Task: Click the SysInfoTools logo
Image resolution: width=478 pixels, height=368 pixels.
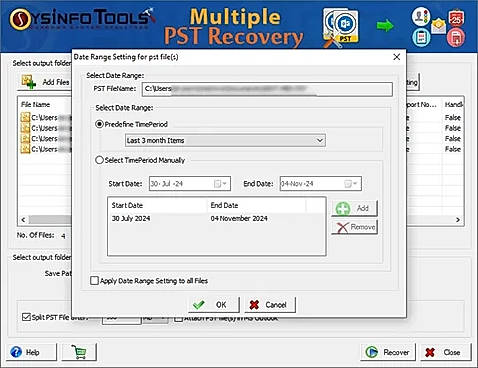Action: click(x=82, y=19)
